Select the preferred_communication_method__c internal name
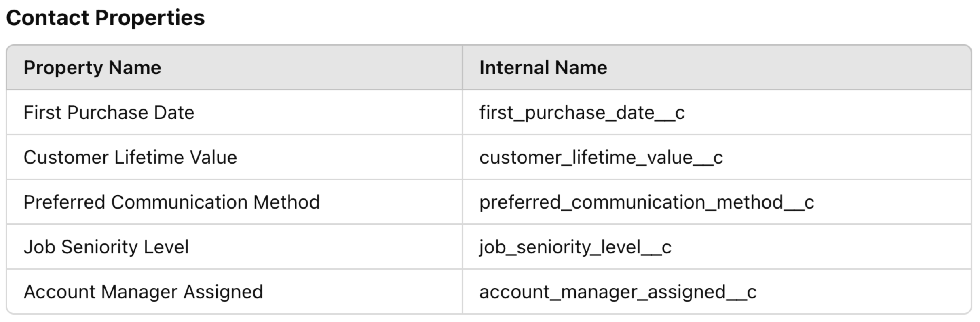Image resolution: width=980 pixels, height=322 pixels. tap(646, 202)
